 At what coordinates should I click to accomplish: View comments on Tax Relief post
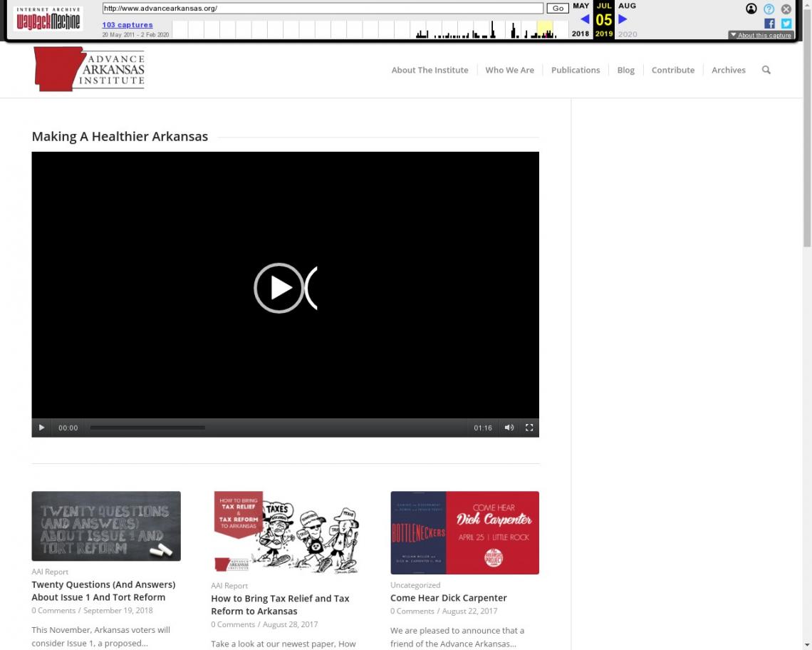pyautogui.click(x=233, y=624)
